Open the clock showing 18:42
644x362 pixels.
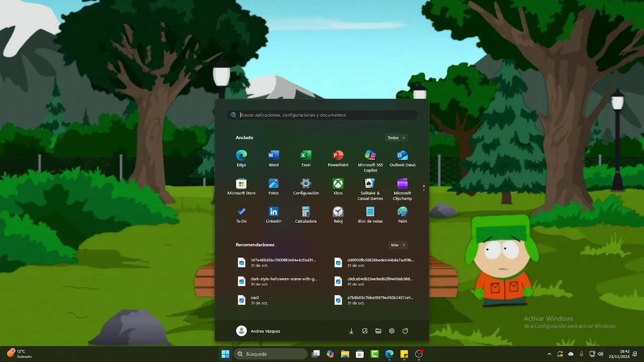click(619, 354)
